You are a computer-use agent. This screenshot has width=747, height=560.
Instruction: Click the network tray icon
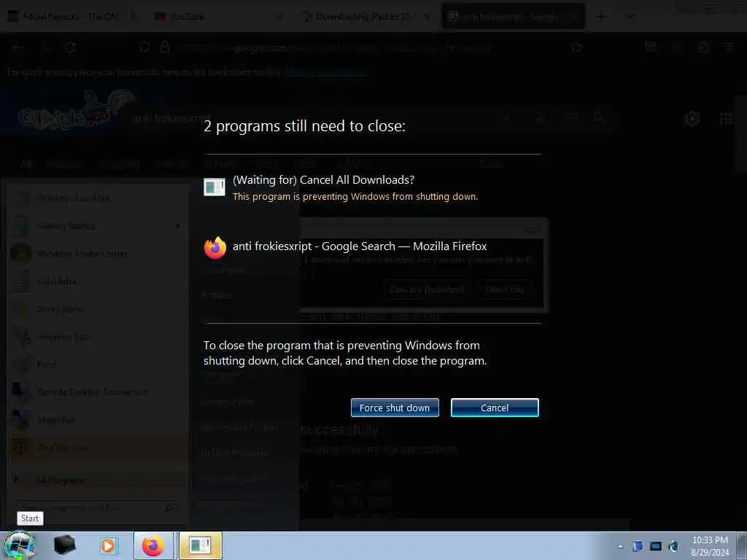pyautogui.click(x=656, y=546)
